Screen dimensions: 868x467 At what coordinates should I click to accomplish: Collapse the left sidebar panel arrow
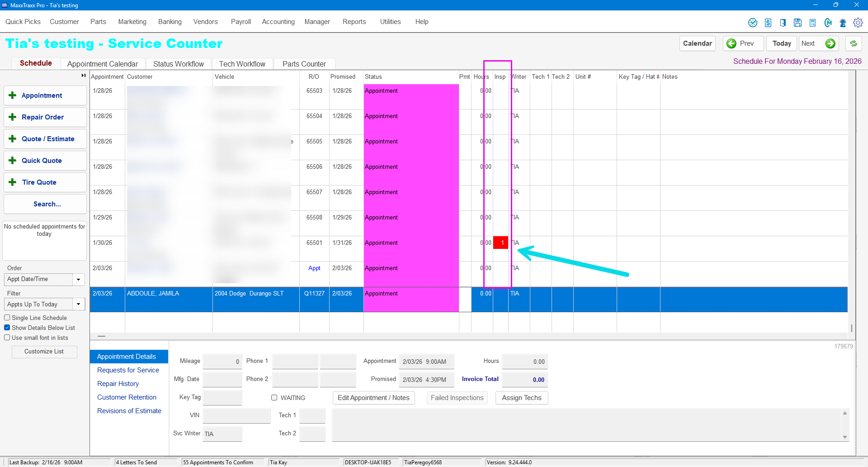click(x=83, y=76)
